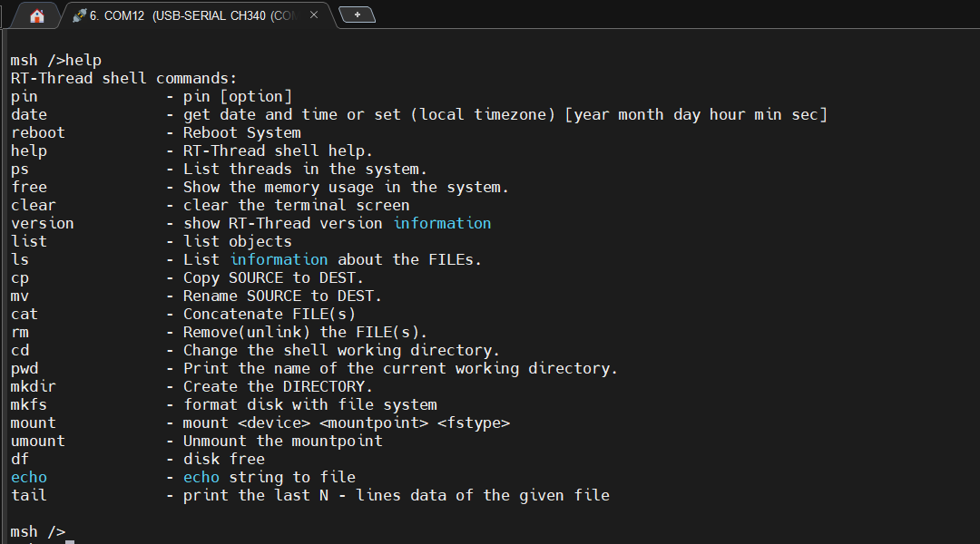Click the 'version' command name
The width and height of the screenshot is (980, 544).
click(x=42, y=223)
